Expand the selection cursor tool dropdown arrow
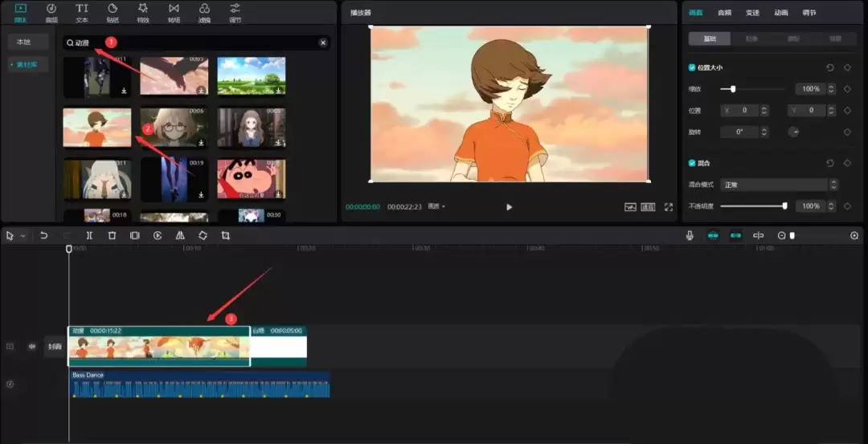This screenshot has height=444, width=868. tap(23, 236)
